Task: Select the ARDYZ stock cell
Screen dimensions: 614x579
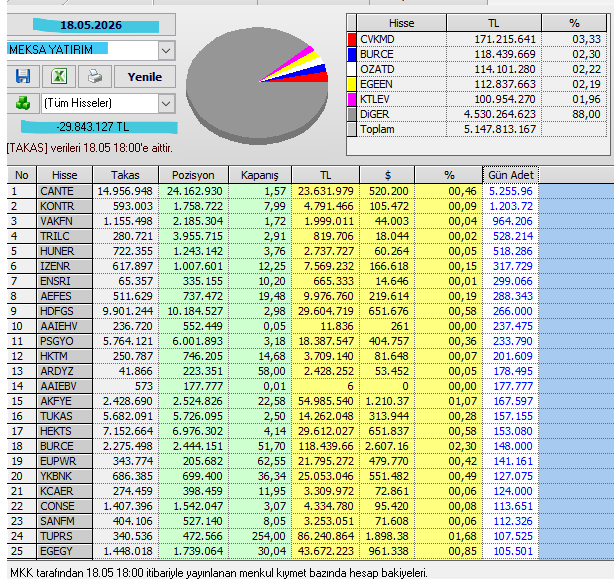Action: pos(65,371)
